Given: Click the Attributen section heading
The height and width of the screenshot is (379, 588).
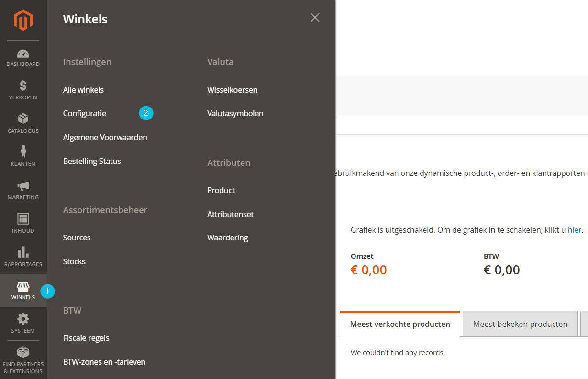Looking at the screenshot, I should 229,162.
